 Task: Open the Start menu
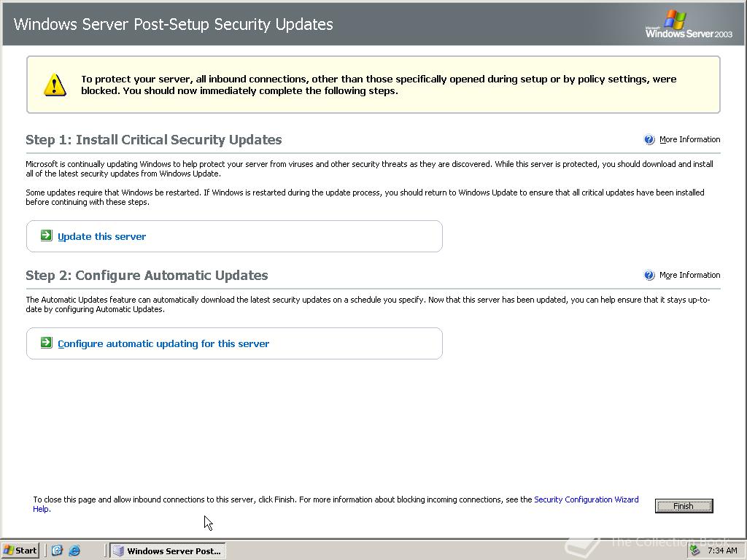pos(20,551)
